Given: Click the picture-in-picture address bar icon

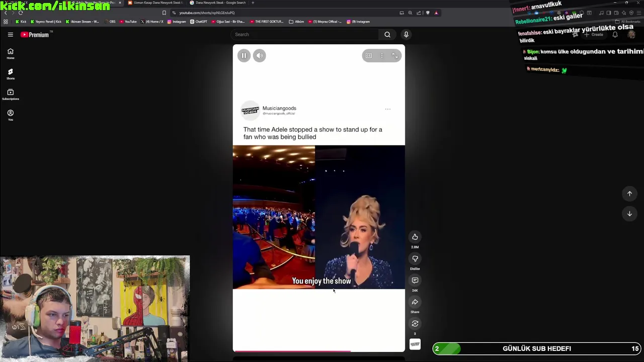Looking at the screenshot, I should coord(401,13).
